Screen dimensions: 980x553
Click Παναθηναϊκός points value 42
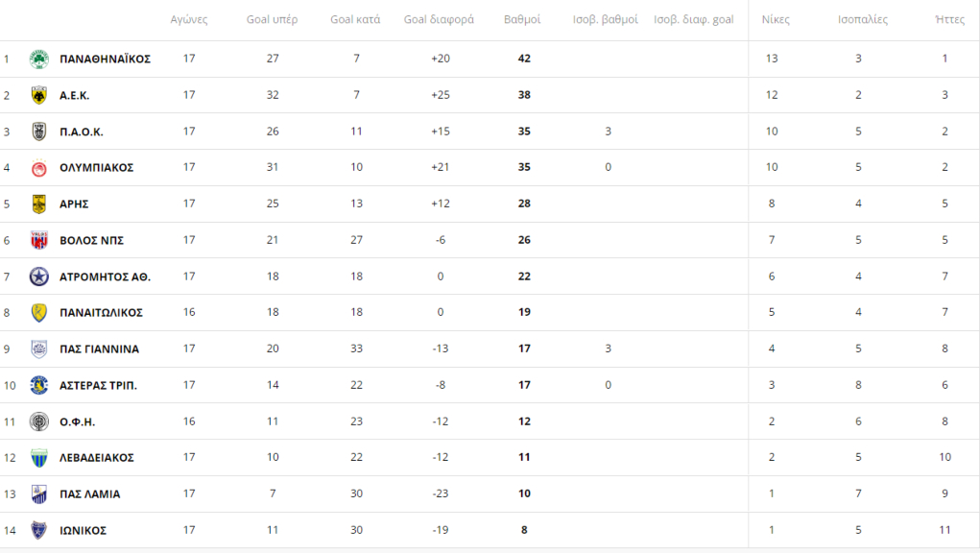point(524,59)
